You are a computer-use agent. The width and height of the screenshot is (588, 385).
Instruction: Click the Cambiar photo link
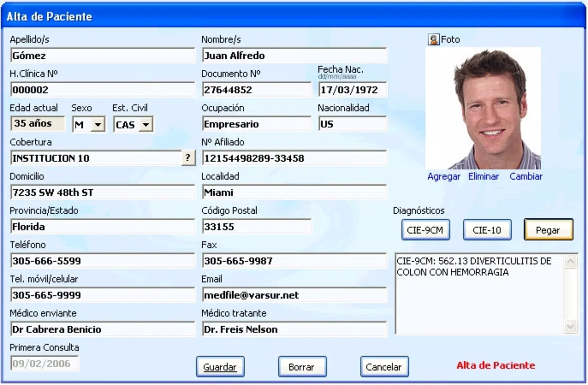pos(526,177)
